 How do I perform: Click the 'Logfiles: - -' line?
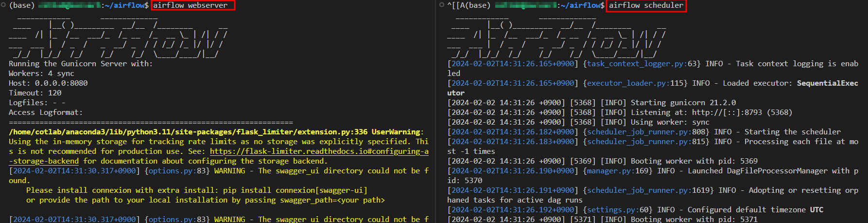(37, 103)
